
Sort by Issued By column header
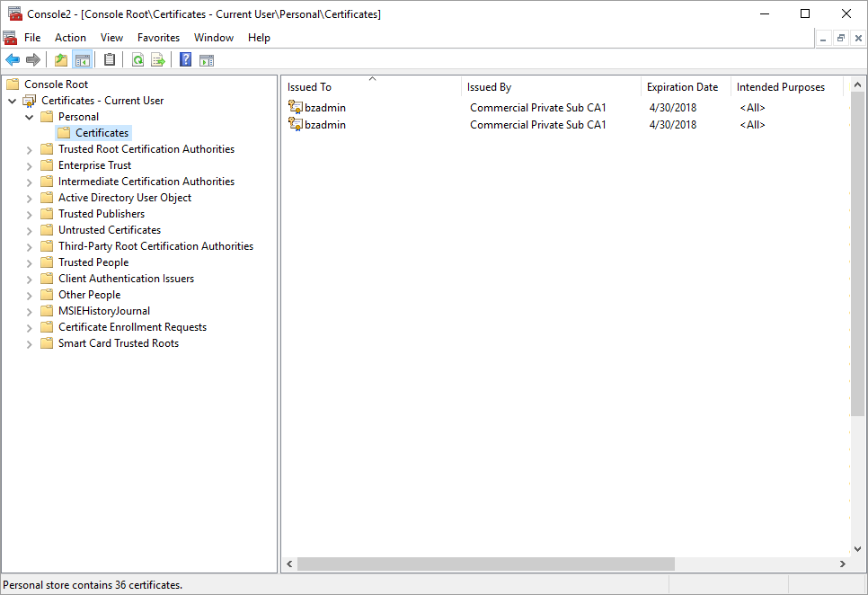point(489,87)
